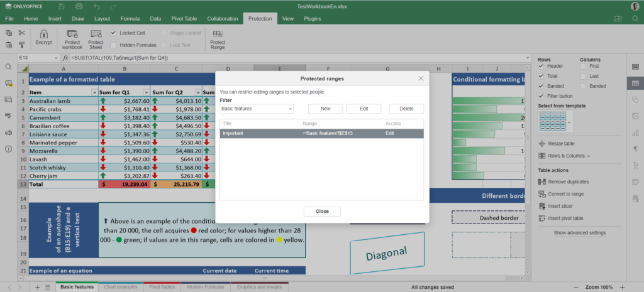Click the Cut scissors icon
The width and height of the screenshot is (644, 292).
[x=22, y=33]
